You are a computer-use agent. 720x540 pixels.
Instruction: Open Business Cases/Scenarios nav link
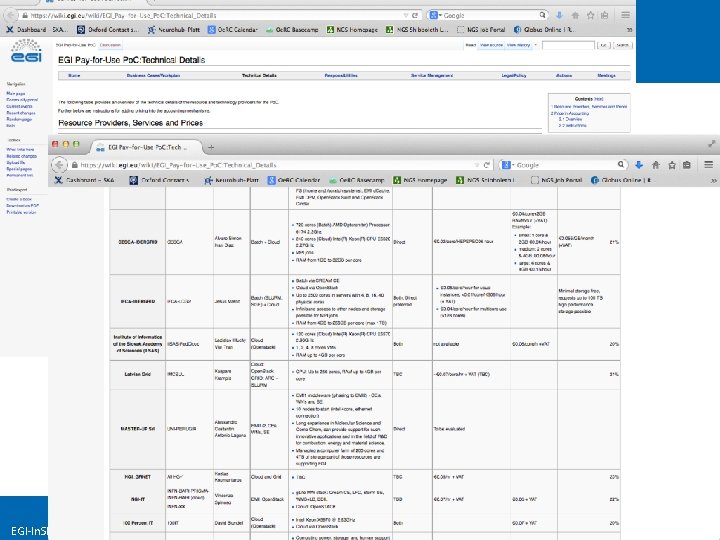[153, 75]
